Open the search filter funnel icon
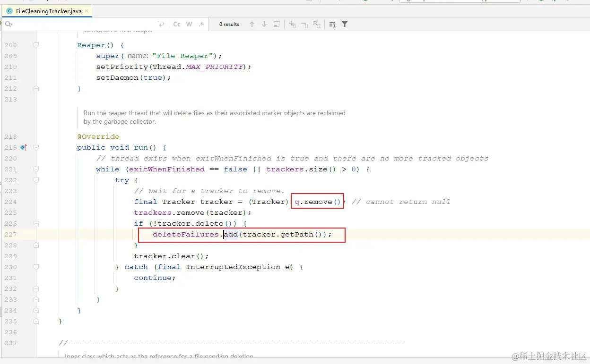 coord(345,24)
